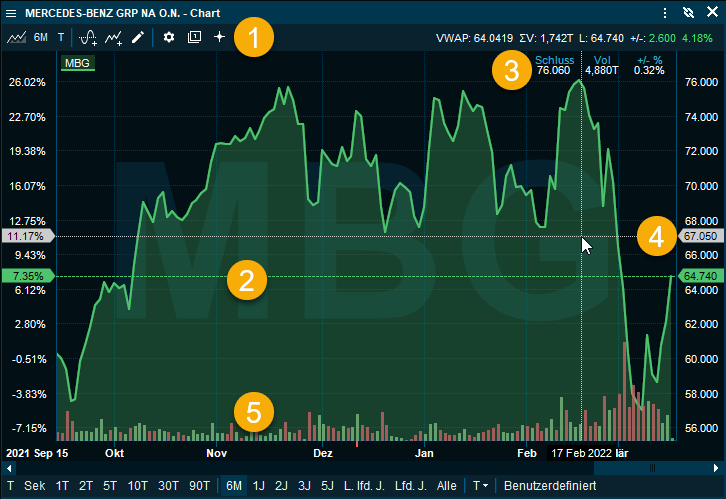This screenshot has width=726, height=499.
Task: Open the add indicator icon
Action: click(x=88, y=37)
